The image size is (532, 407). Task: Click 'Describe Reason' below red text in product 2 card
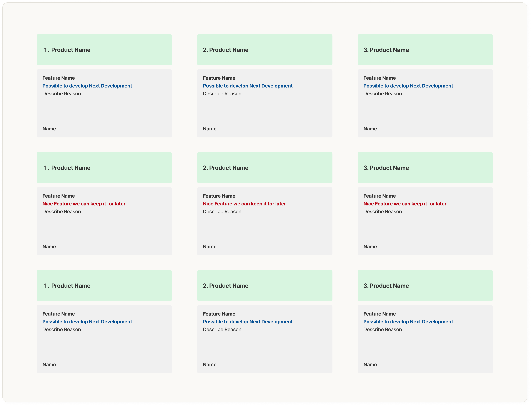(222, 212)
